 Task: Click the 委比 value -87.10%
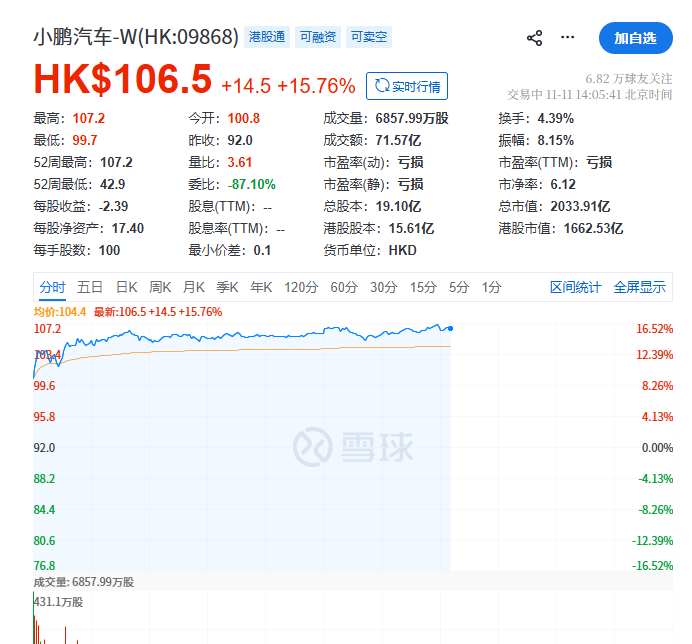pyautogui.click(x=252, y=184)
